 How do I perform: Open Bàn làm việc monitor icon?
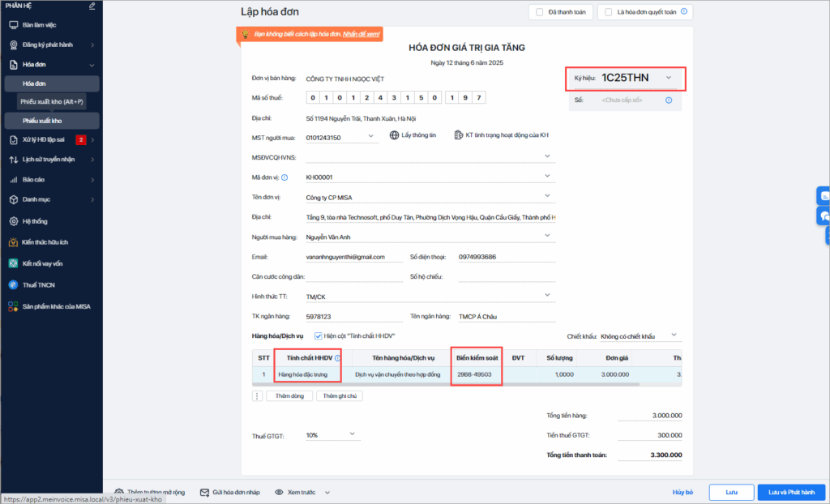pos(14,25)
